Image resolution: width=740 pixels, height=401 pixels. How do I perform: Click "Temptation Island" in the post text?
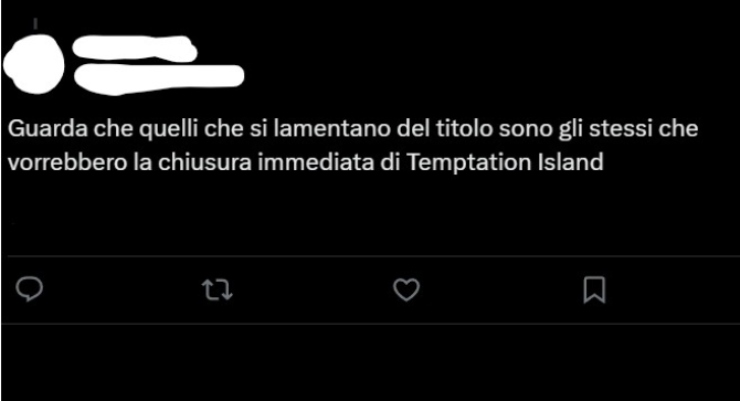coord(505,162)
